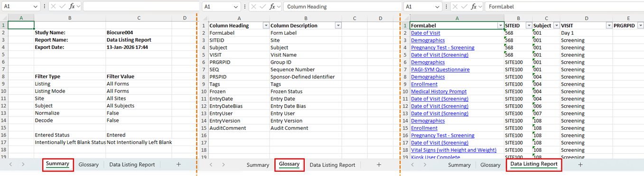The width and height of the screenshot is (644, 176).
Task: Open the Medical History Prompt link
Action: click(439, 91)
